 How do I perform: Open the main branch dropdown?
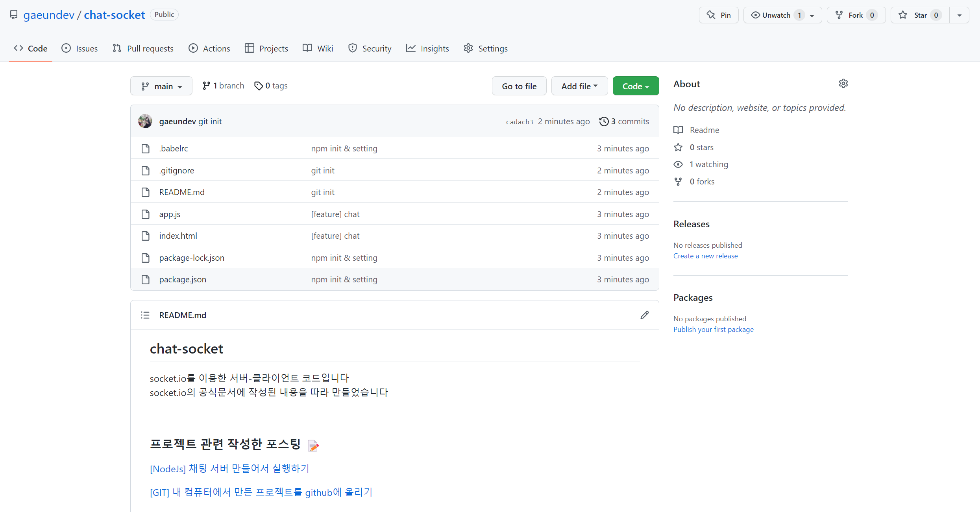(161, 86)
